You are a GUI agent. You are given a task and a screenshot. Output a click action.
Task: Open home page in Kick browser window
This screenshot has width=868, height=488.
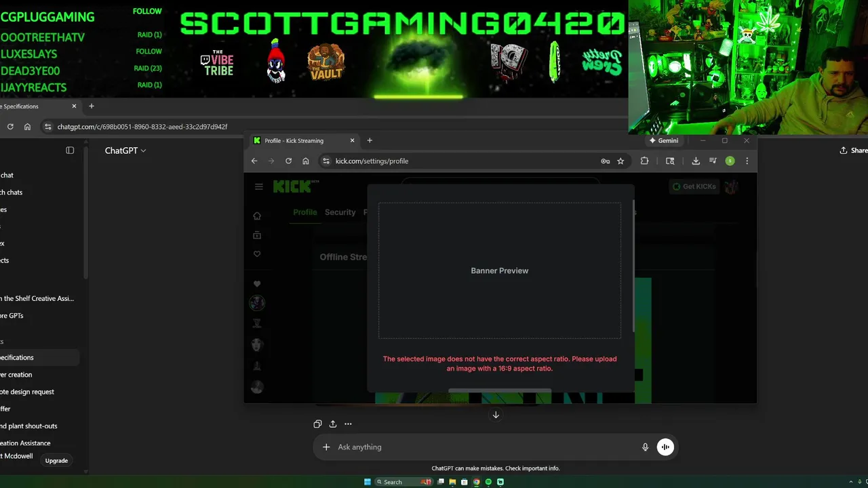[x=306, y=161]
